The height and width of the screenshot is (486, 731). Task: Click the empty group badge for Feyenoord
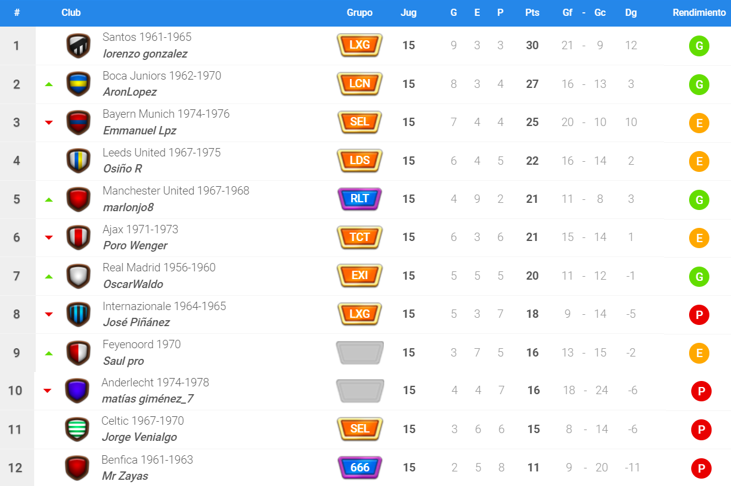(x=360, y=353)
